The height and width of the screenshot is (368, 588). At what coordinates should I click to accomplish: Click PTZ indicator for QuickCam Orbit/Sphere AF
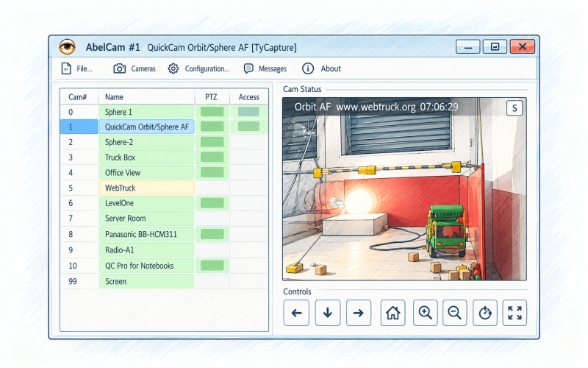(212, 127)
